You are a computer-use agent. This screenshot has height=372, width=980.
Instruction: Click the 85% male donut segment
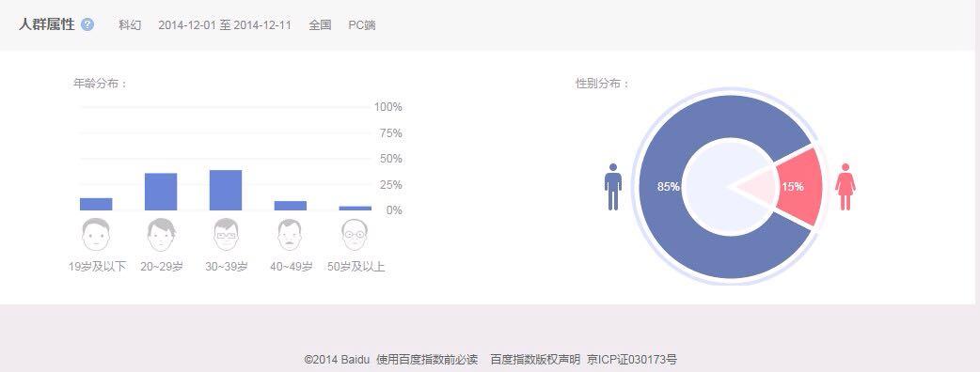[x=662, y=187]
